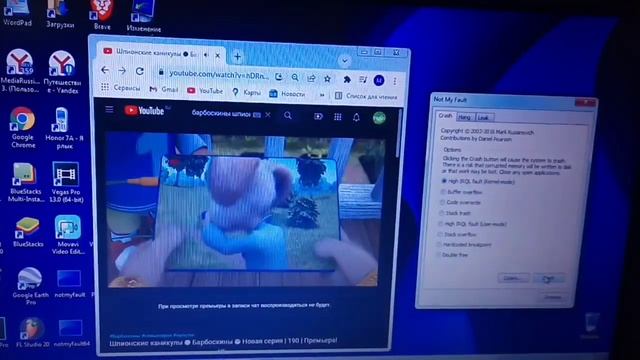The image size is (640, 360).
Task: Open the Chrome profile avatar
Action: point(379,80)
